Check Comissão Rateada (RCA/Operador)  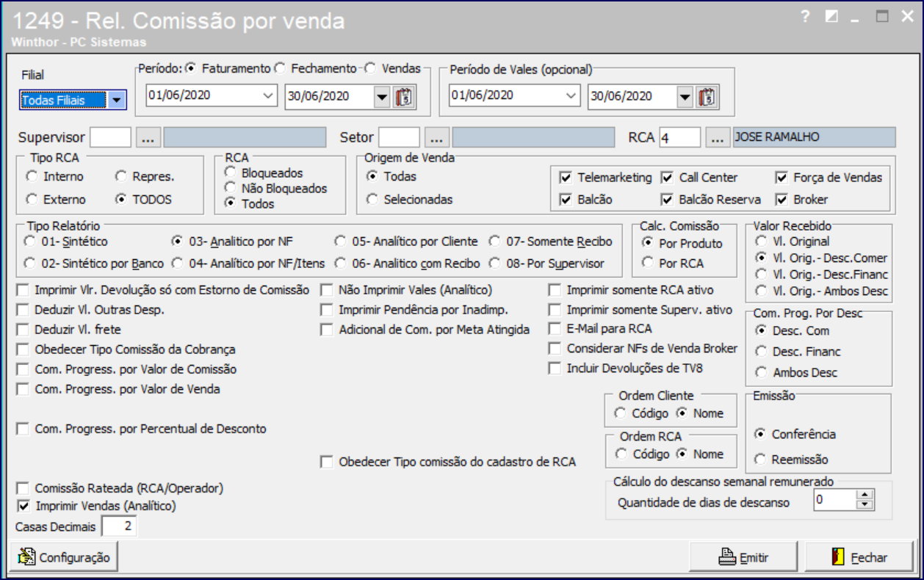[23, 487]
